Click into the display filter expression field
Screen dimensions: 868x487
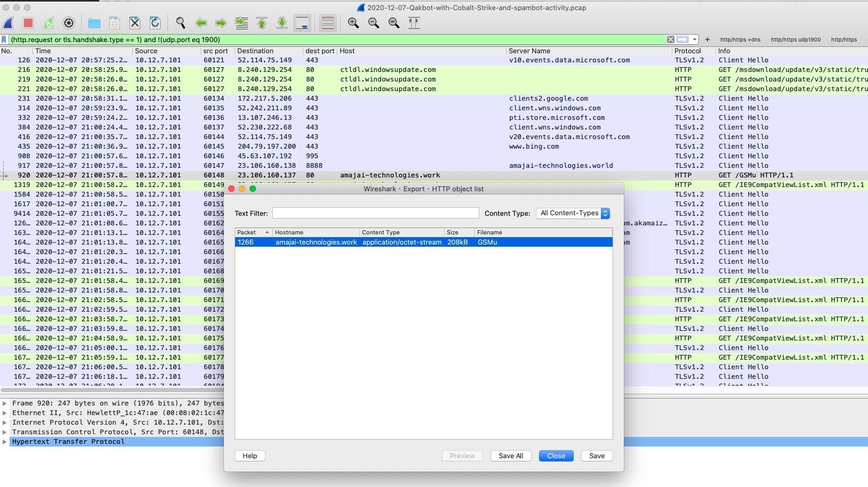point(337,39)
